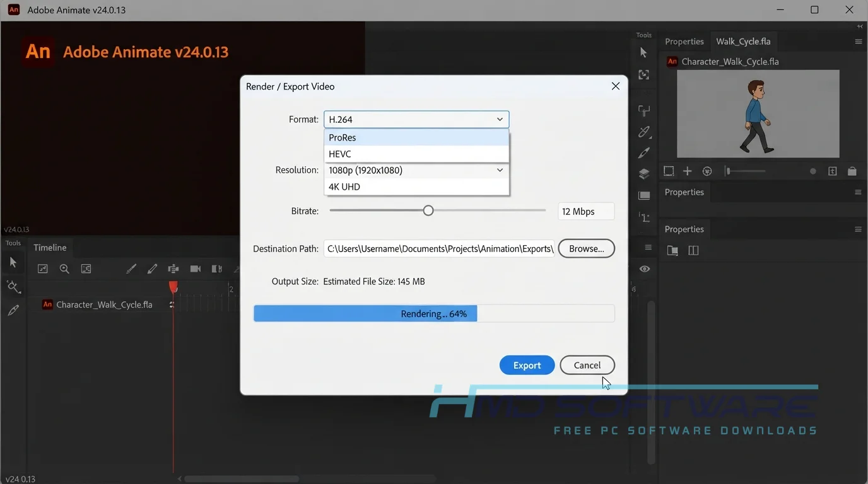Click the camera rig icon in the Timeline toolbar

click(173, 269)
